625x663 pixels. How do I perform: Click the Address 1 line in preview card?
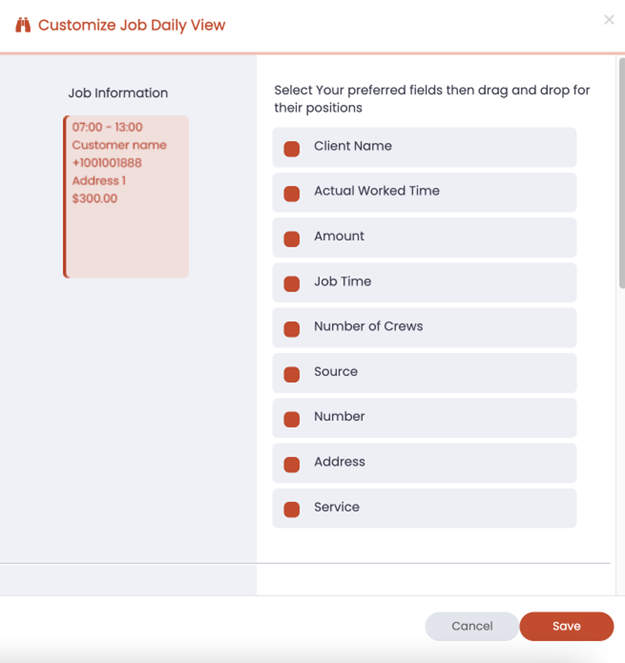99,181
